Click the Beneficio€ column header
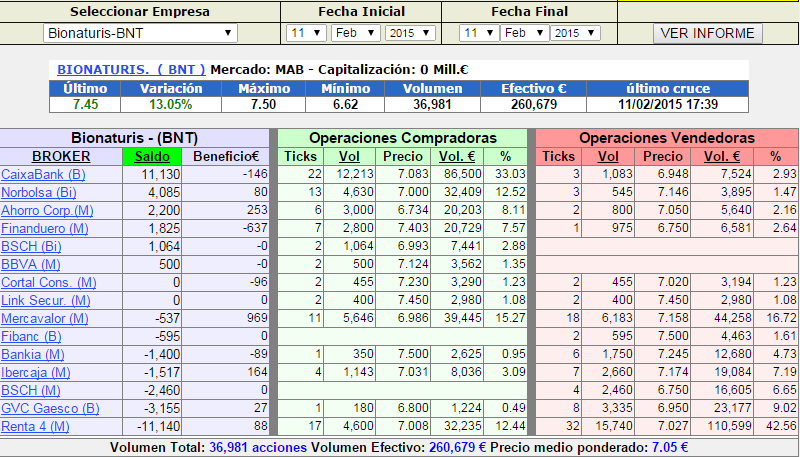 click(x=226, y=157)
